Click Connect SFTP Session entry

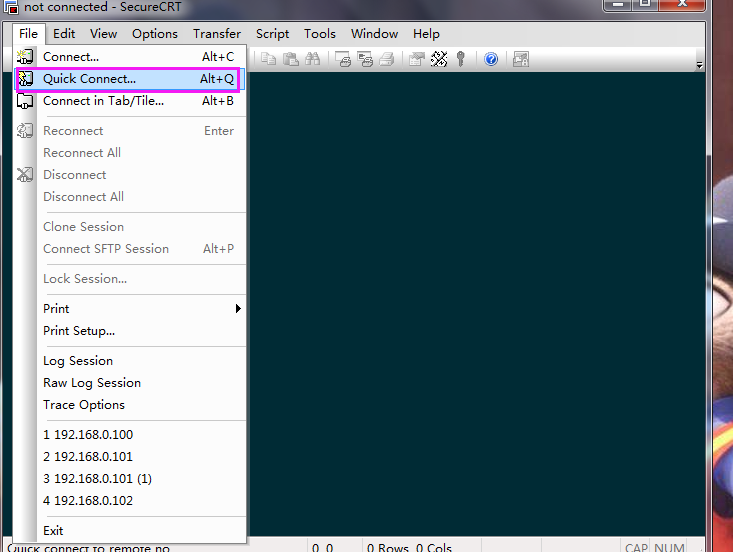pos(129,249)
